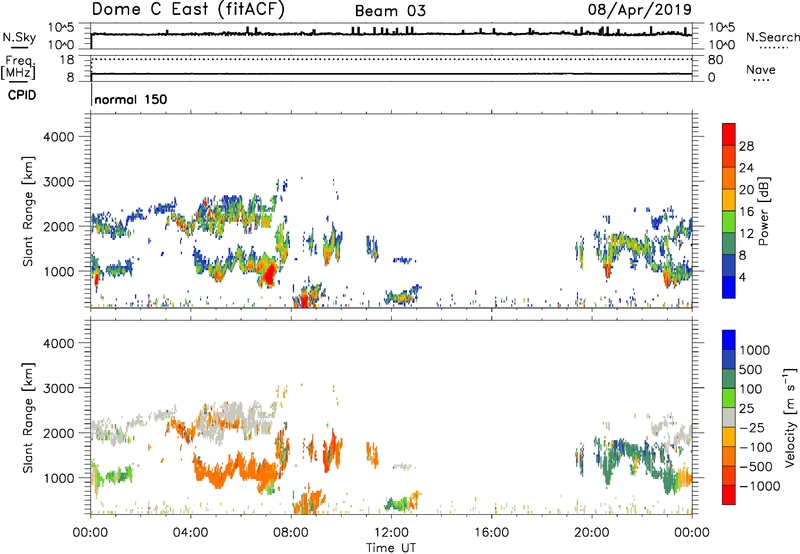Click the gray -25 to 25 velocity swatch
This screenshot has width=800, height=554.
729,418
